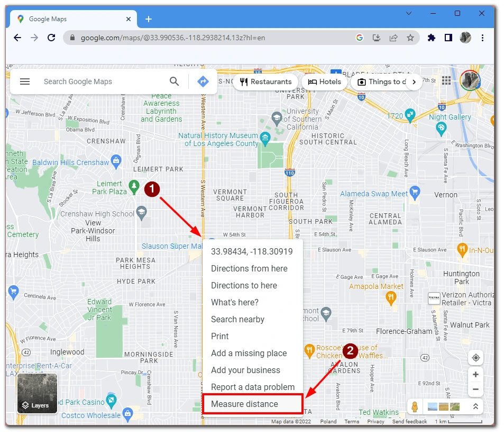Open the Restaurants filter chip
Image resolution: width=504 pixels, height=435 pixels.
coord(265,81)
